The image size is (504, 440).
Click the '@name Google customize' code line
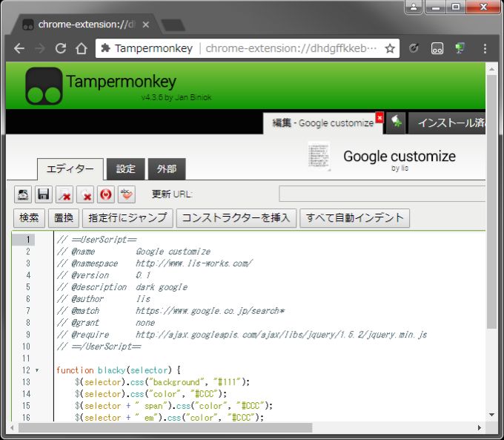133,252
